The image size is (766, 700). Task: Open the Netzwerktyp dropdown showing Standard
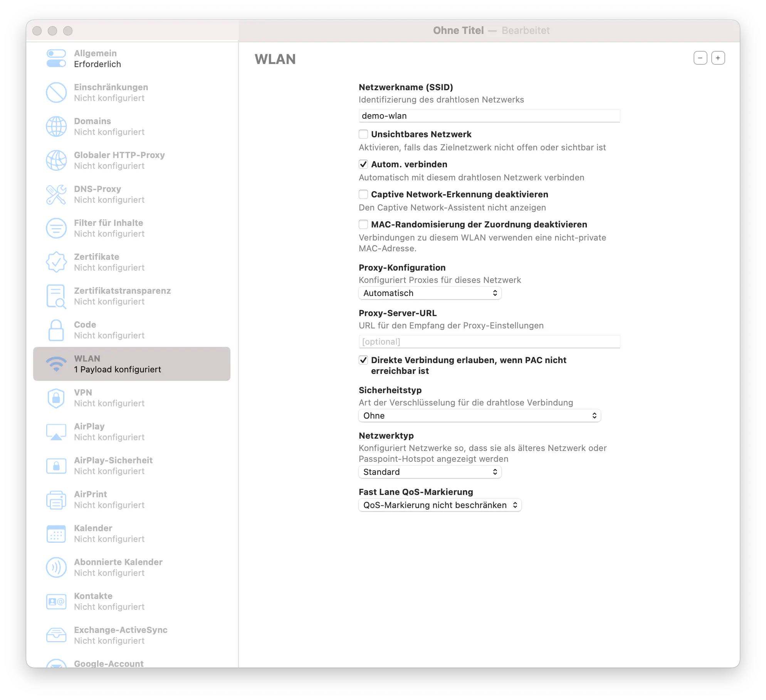click(x=430, y=472)
